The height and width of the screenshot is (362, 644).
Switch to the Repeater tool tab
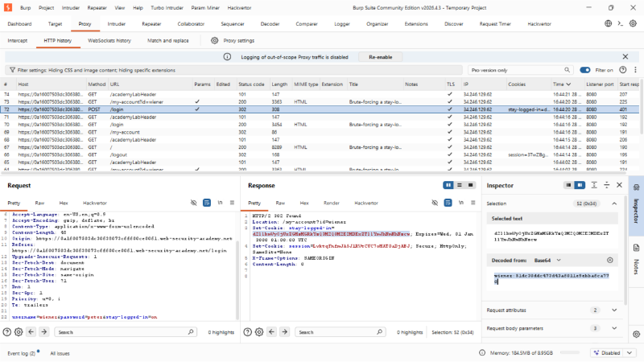tap(151, 24)
